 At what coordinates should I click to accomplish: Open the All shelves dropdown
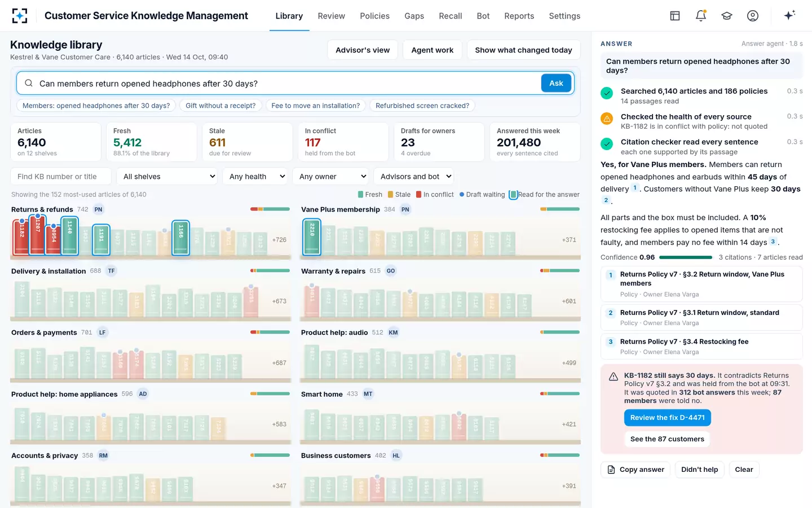[x=168, y=176]
